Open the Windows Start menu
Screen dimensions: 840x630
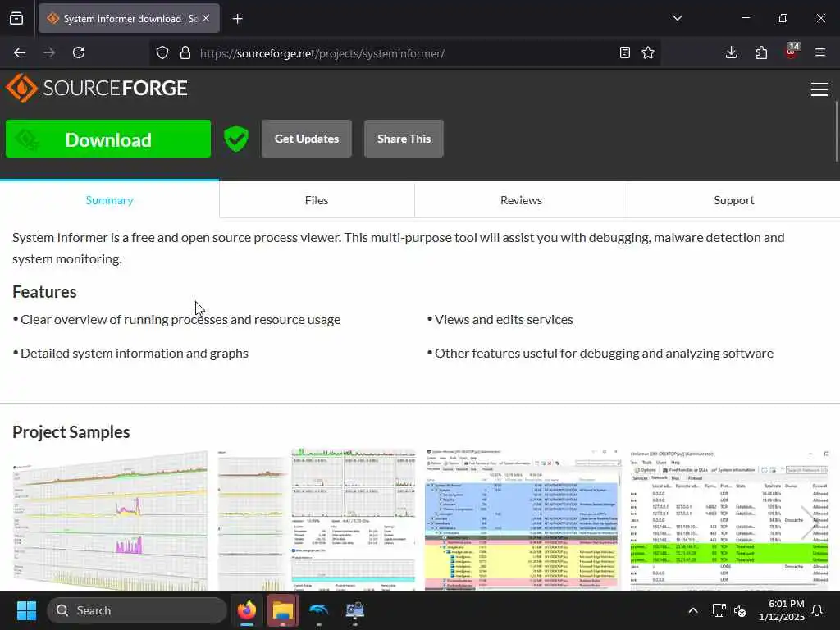click(26, 610)
